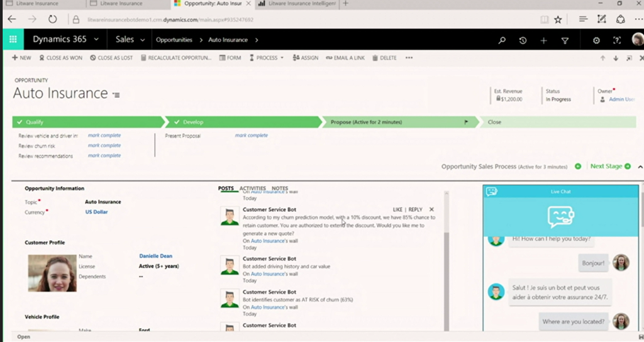Open advanced find filter icon
This screenshot has height=342, width=644.
coord(565,40)
